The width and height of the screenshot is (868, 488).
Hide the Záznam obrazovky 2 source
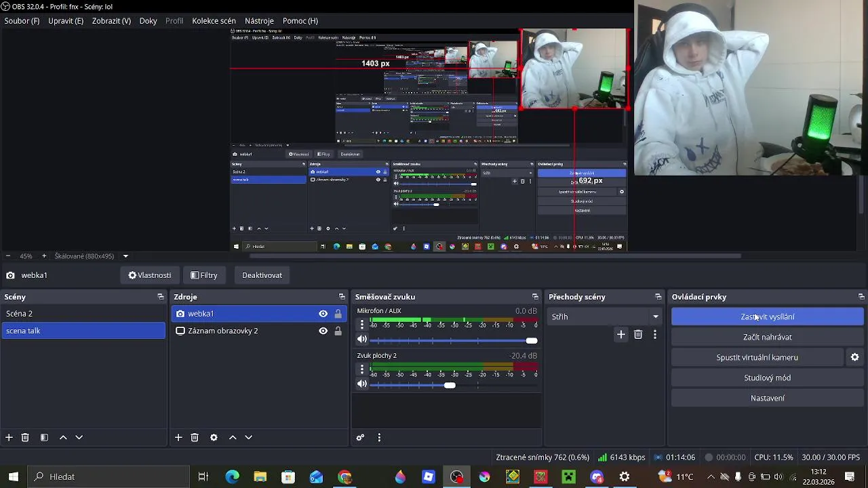tap(323, 331)
